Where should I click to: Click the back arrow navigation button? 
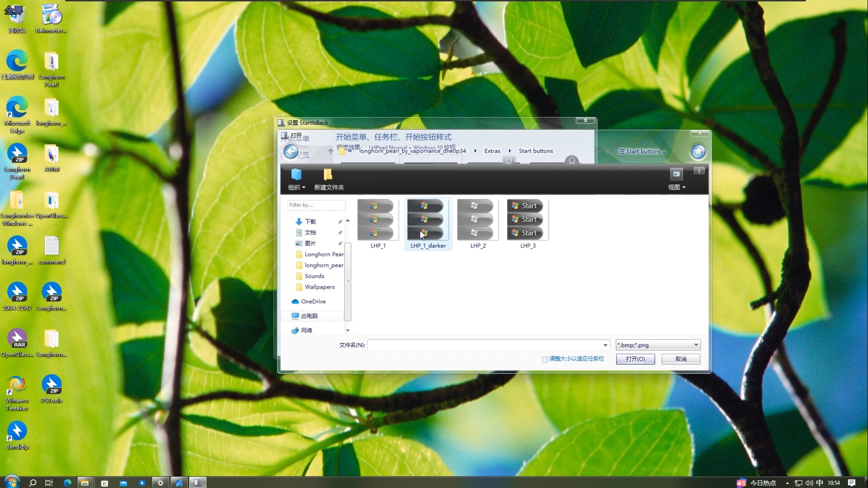[x=291, y=151]
